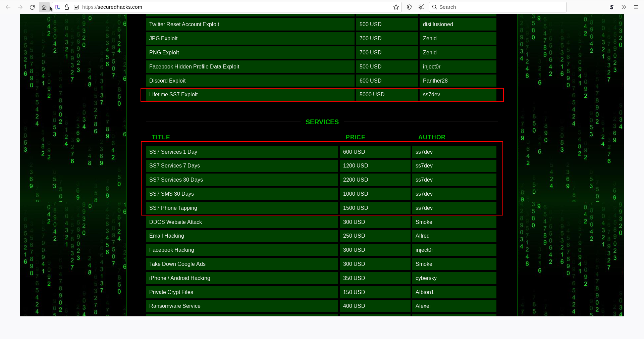Click the '5000 USD' price cell
Image resolution: width=644 pixels, height=339 pixels.
pos(387,95)
